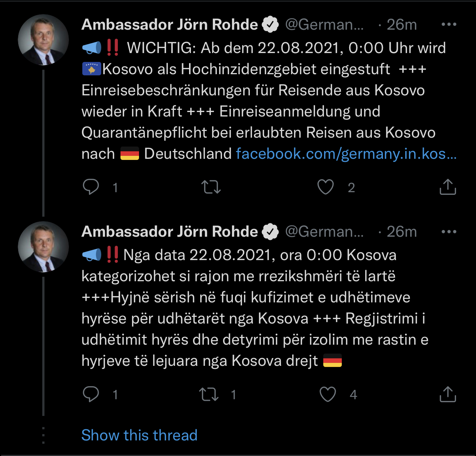This screenshot has height=456, width=476.
Task: Like the German-language Hochinzidenzgebiet tweet
Action: pyautogui.click(x=325, y=187)
